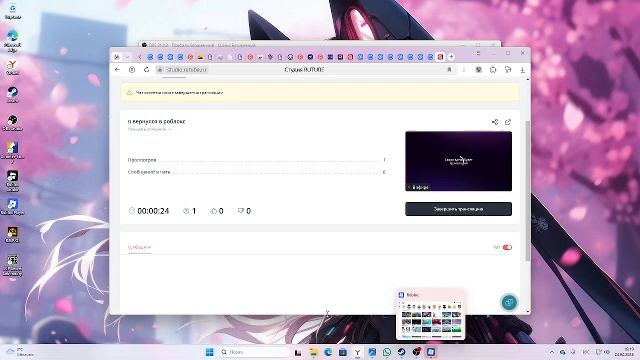Open Microsoft Store from taskbar
The width and height of the screenshot is (640, 360).
[x=342, y=352]
